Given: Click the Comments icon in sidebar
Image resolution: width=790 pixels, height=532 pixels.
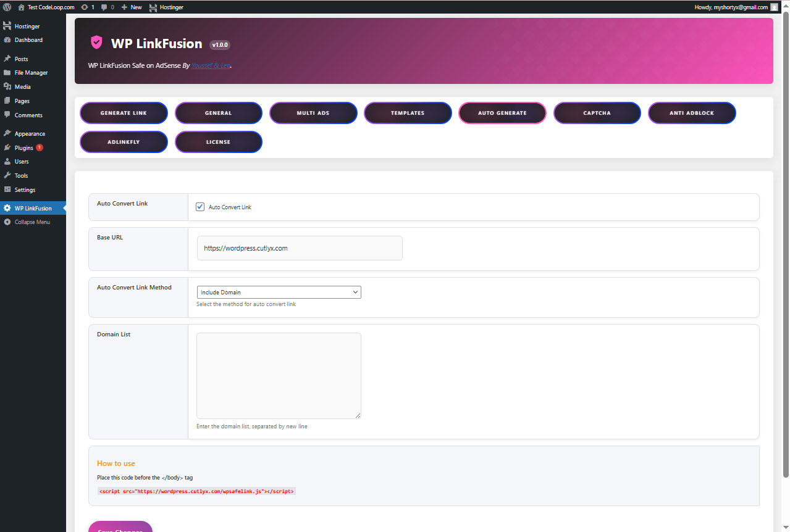Looking at the screenshot, I should click(x=7, y=115).
